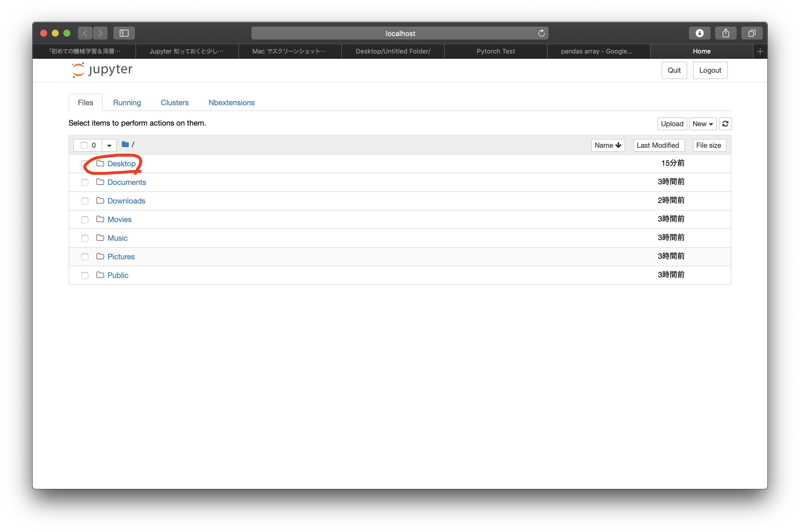Viewport: 800px width, 532px height.
Task: Check the Downloads folder checkbox
Action: click(x=85, y=201)
